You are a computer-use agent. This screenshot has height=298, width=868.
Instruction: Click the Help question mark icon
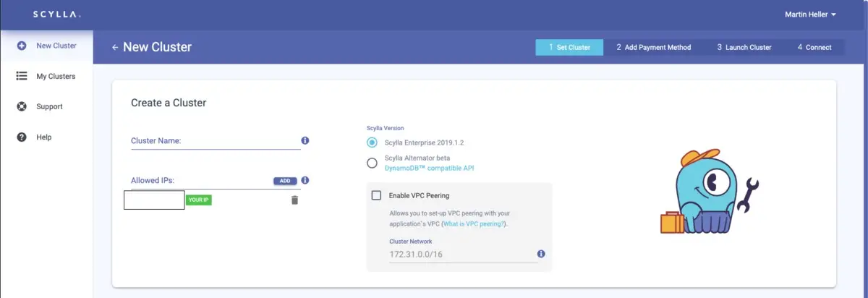pos(22,137)
